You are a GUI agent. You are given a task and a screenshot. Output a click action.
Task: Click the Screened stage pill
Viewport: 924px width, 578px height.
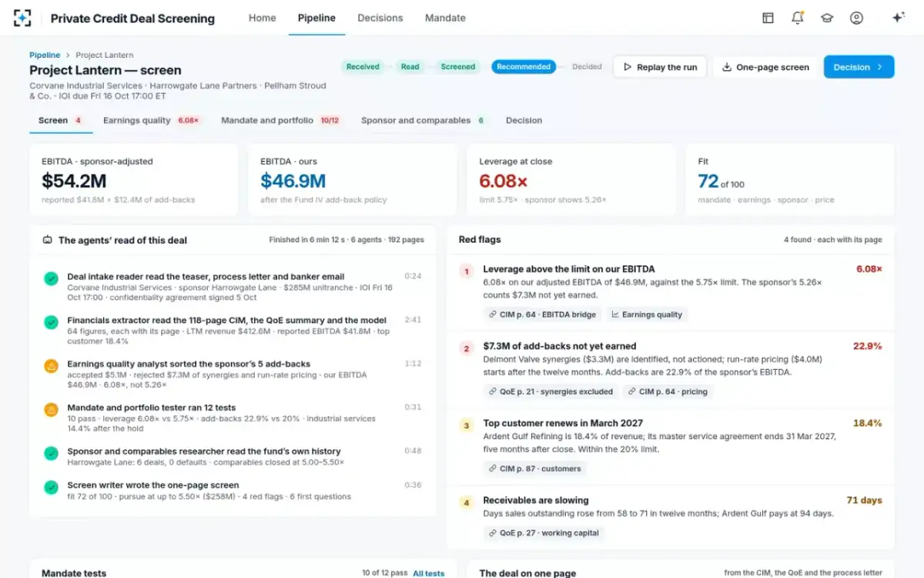[458, 67]
